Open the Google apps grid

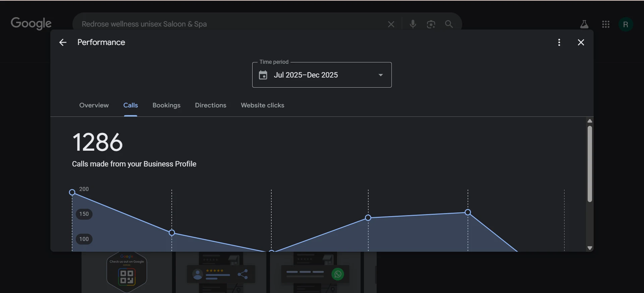[x=605, y=24]
